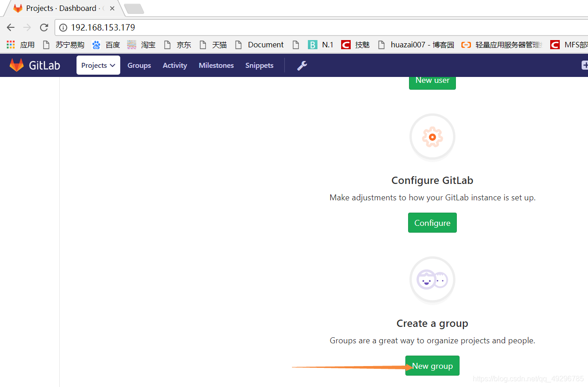This screenshot has width=588, height=387.
Task: Open Snippets in navbar
Action: (x=259, y=66)
